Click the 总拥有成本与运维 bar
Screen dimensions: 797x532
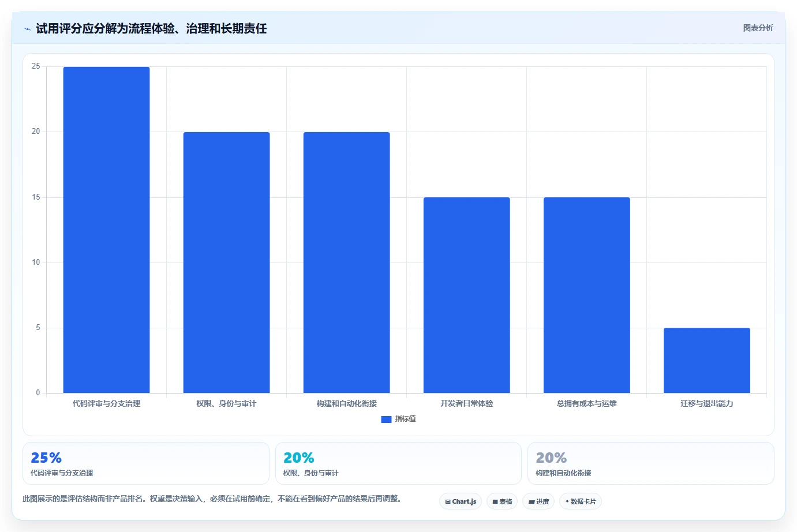[x=586, y=295]
